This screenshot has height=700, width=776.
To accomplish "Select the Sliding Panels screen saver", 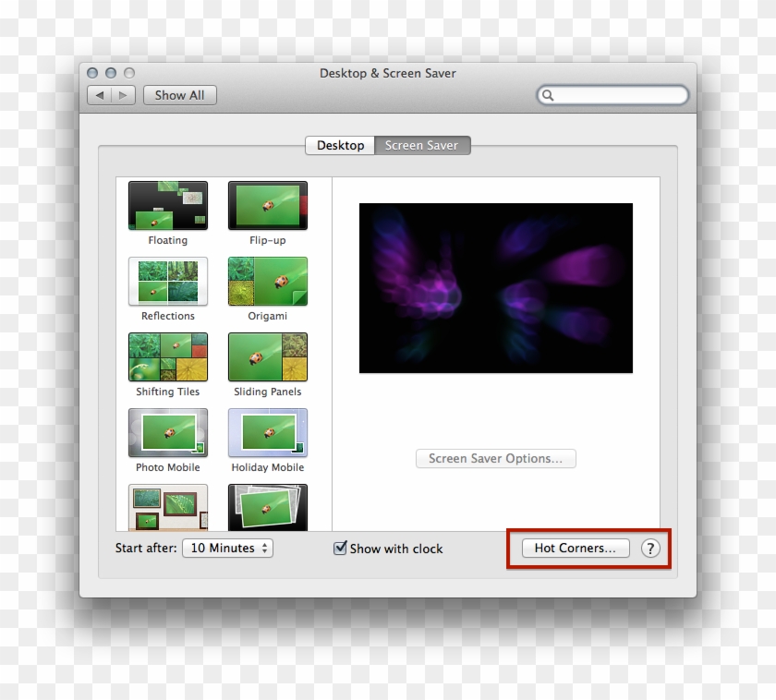I will click(267, 356).
